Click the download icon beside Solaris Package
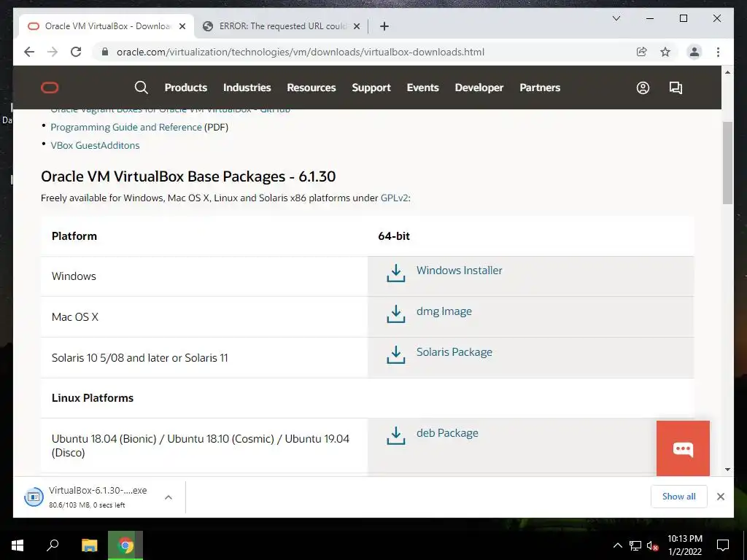The image size is (747, 560). [395, 355]
